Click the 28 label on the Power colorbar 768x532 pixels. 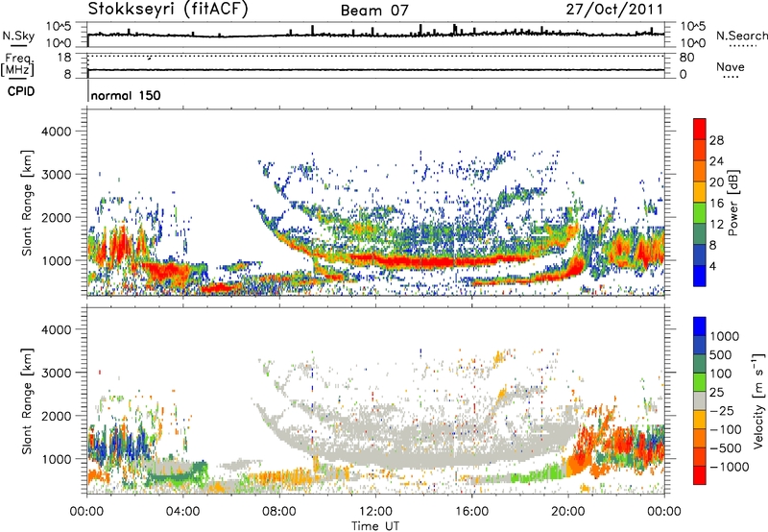[716, 140]
